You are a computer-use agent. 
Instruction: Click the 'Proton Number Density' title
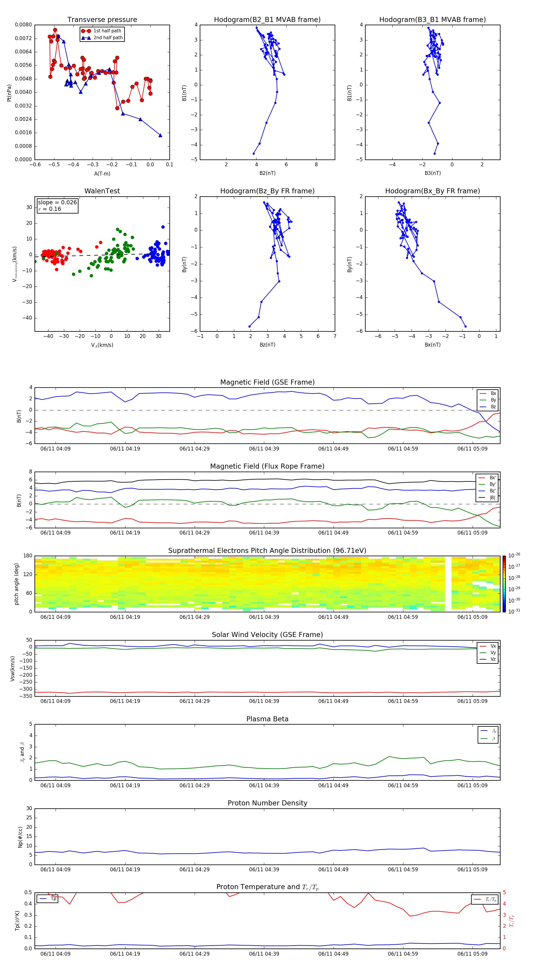pos(267,803)
